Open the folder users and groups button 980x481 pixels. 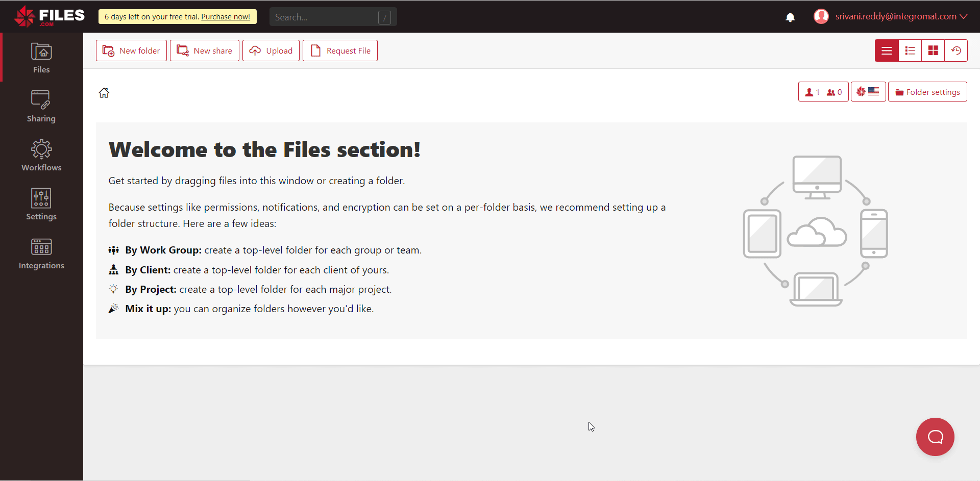tap(823, 92)
